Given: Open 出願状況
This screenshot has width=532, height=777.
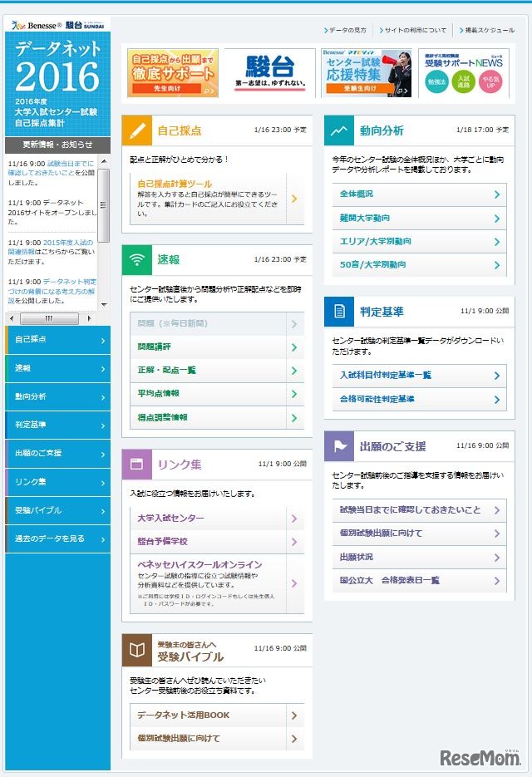Looking at the screenshot, I should coord(420,557).
